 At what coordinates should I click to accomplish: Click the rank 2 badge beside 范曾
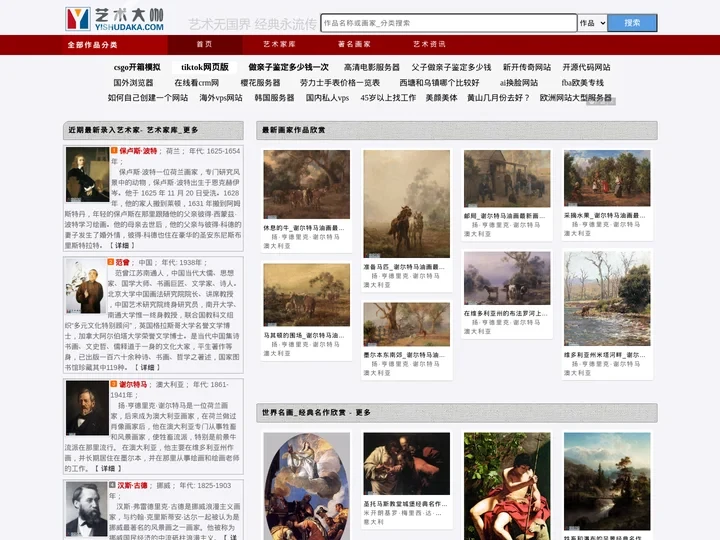(111, 262)
